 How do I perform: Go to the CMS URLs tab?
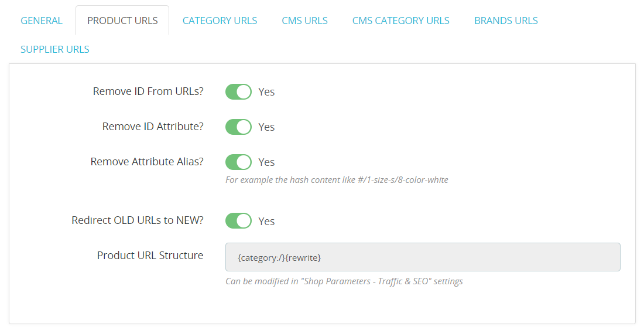click(x=305, y=21)
